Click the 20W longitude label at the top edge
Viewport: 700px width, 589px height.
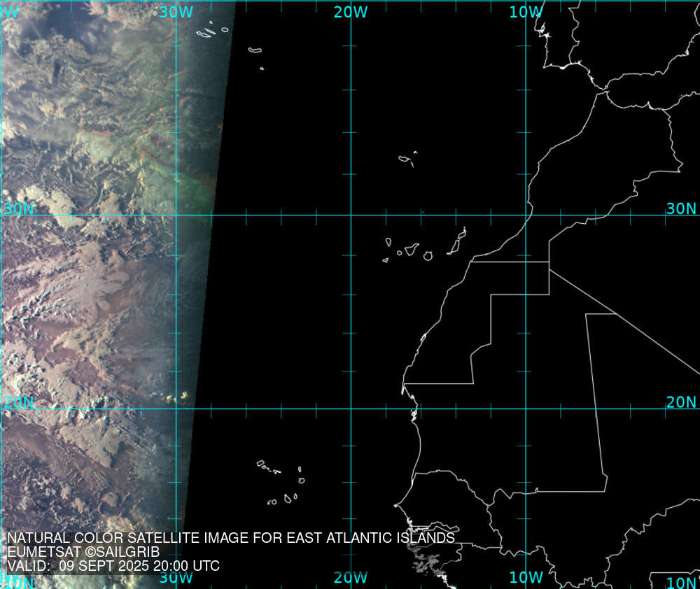click(x=351, y=12)
